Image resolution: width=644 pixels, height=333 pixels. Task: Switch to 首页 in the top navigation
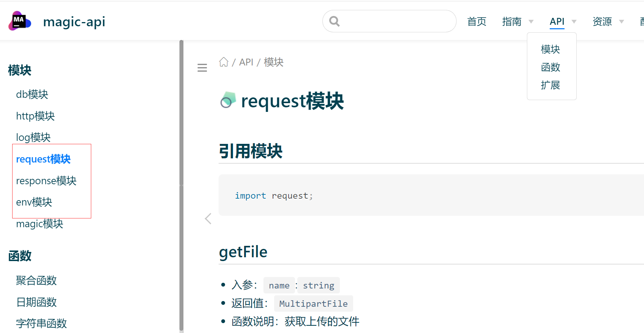477,22
